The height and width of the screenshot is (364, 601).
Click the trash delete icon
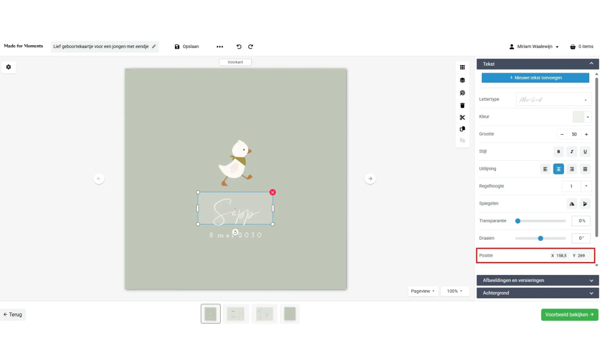(462, 106)
